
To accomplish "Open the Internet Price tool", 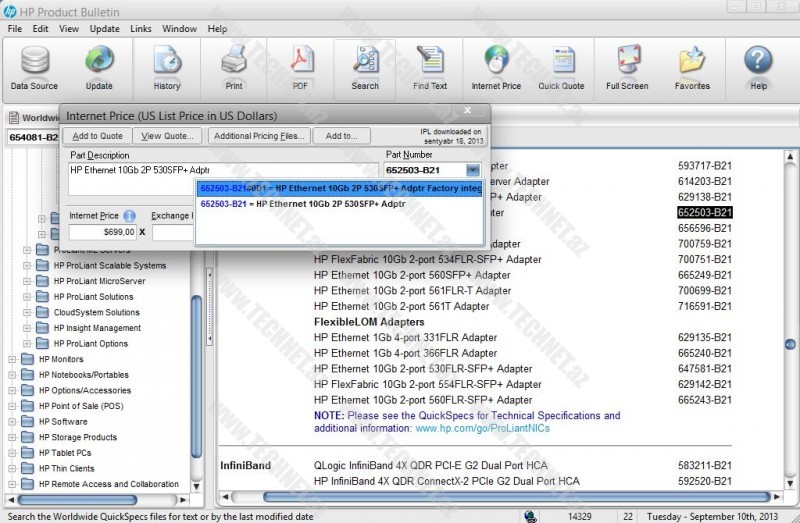I will point(496,60).
